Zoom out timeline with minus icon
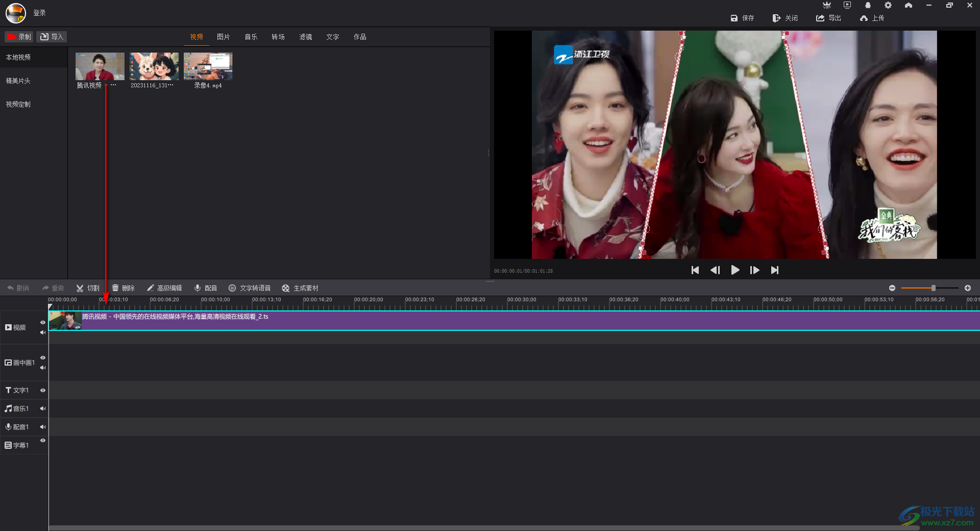980x531 pixels. click(x=892, y=288)
